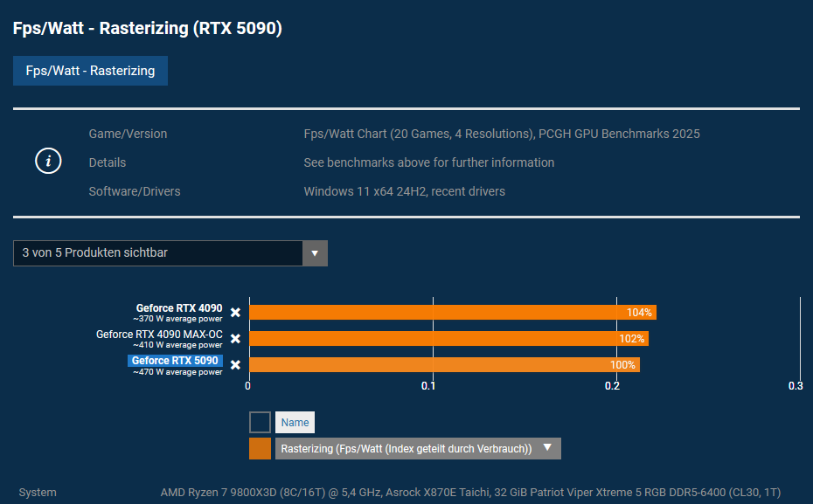This screenshot has height=504, width=813.
Task: Click '~410 W average power' text
Action: click(x=177, y=345)
